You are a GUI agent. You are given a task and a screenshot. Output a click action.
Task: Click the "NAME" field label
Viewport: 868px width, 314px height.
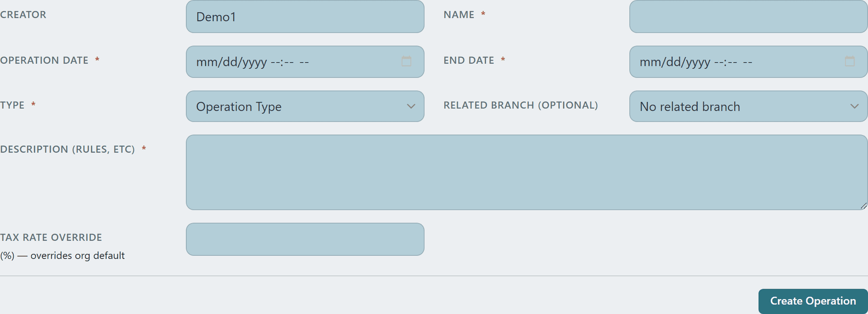pos(459,14)
